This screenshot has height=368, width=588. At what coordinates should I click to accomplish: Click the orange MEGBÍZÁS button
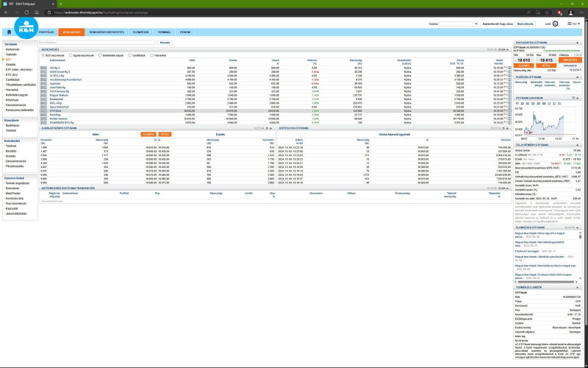(x=570, y=60)
